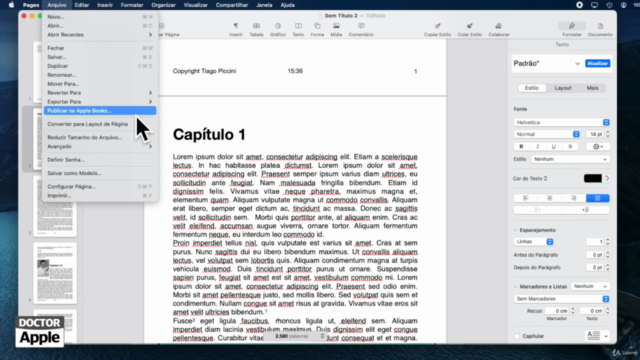Screen dimensions: 640x360
Task: Center align the text
Action: point(549,198)
